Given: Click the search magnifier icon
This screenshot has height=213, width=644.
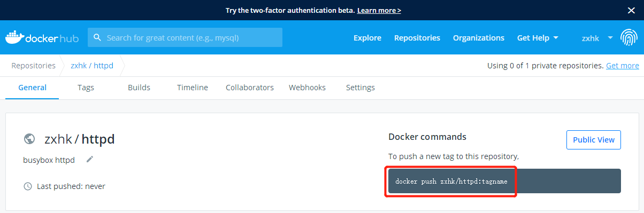Looking at the screenshot, I should 97,38.
